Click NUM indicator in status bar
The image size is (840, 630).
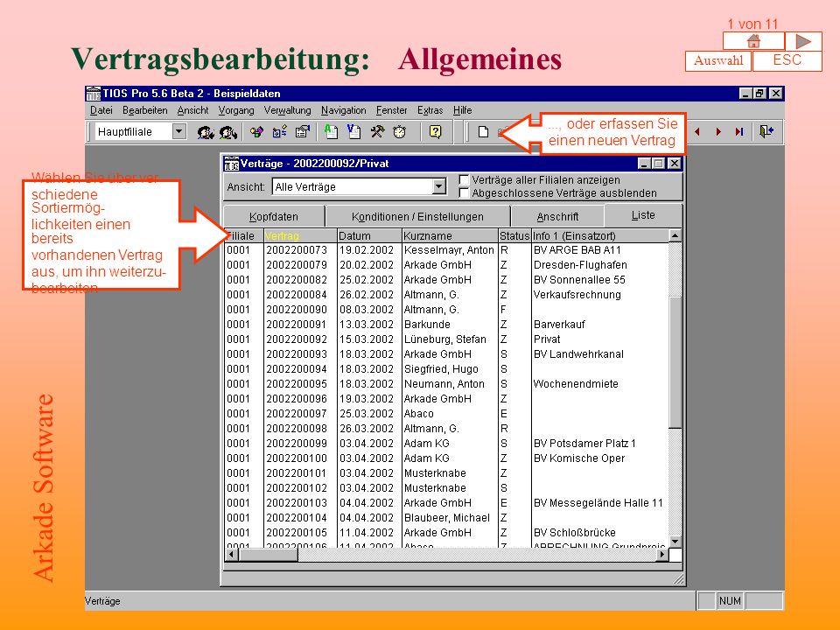click(x=730, y=601)
